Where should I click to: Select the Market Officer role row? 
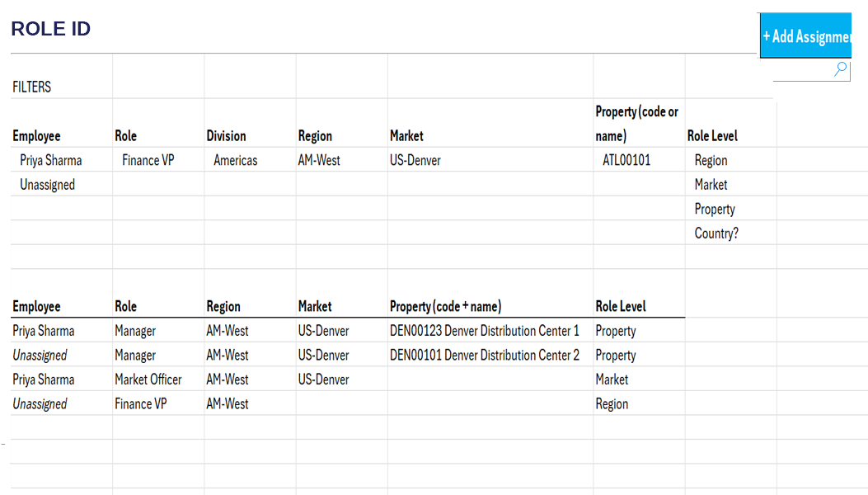(x=348, y=379)
